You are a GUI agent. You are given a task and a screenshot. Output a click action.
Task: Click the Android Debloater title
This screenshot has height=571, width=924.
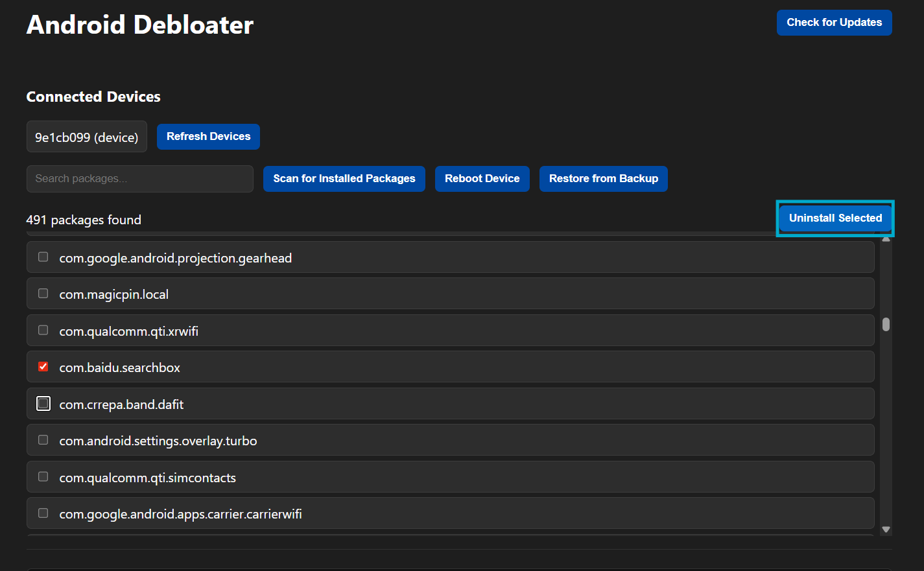click(x=140, y=25)
